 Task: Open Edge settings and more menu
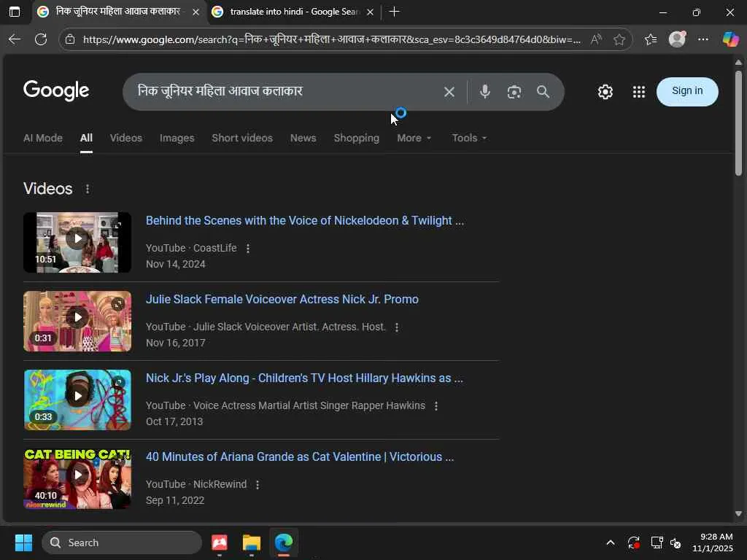703,39
